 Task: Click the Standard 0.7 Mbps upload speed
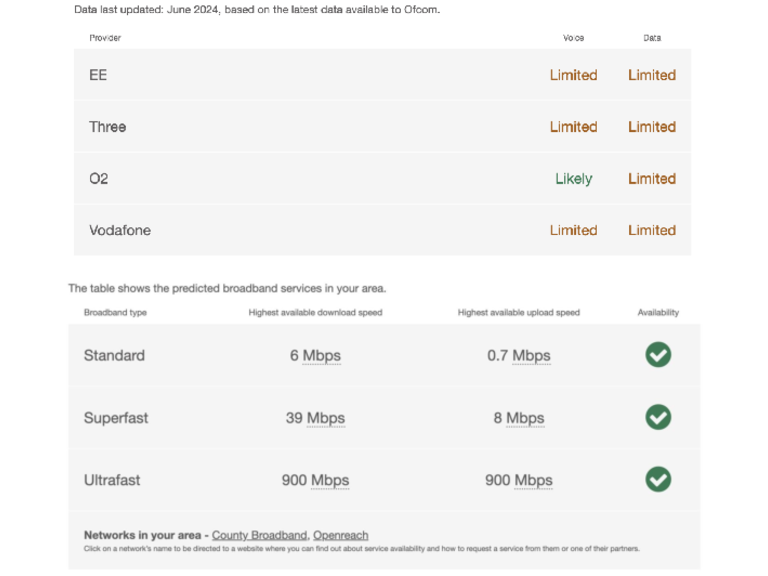point(518,356)
